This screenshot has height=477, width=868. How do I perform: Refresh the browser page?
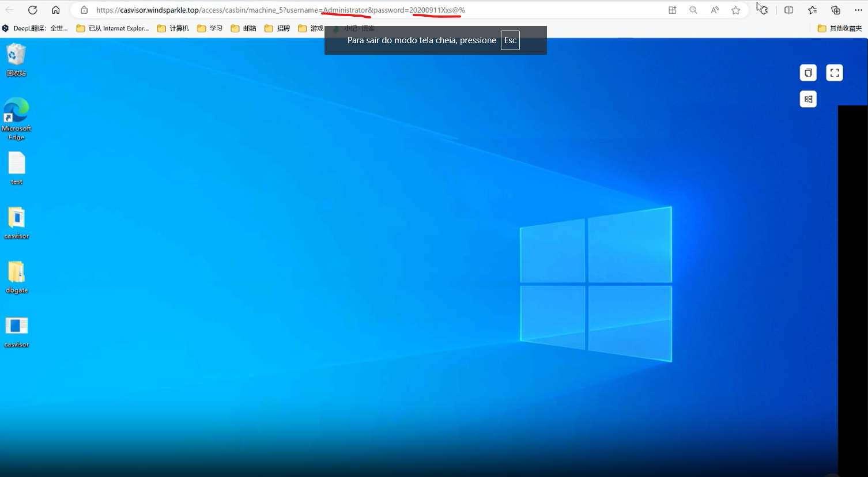click(33, 10)
